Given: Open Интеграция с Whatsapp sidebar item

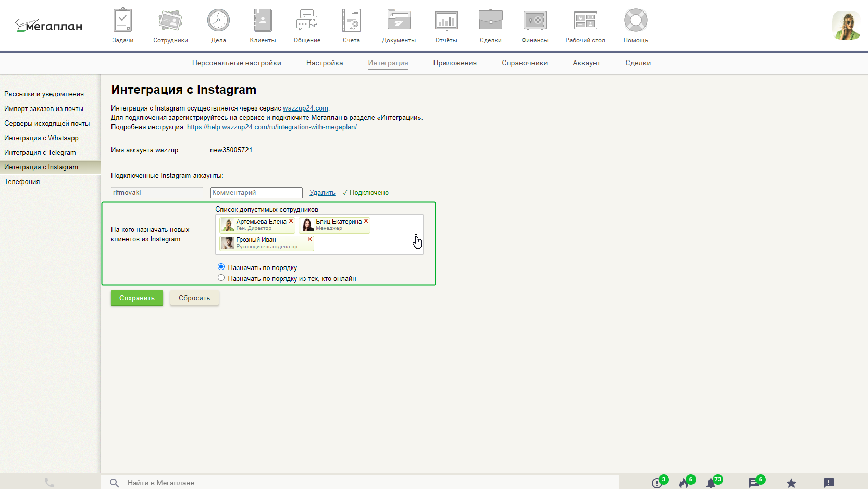Looking at the screenshot, I should [x=42, y=138].
